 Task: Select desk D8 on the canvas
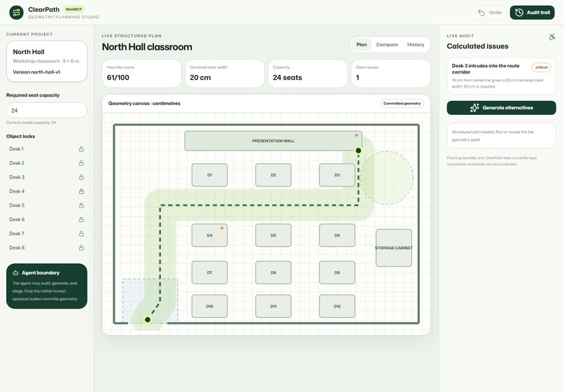point(274,272)
